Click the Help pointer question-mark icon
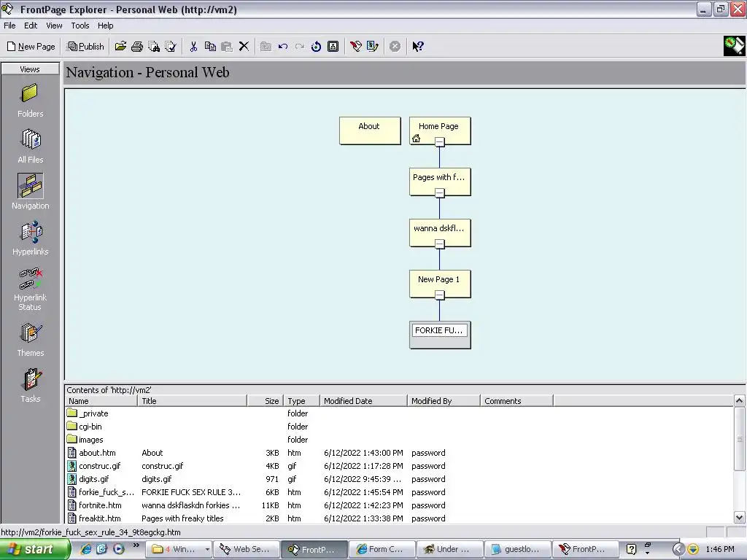Viewport: 747px width, 560px height. pyautogui.click(x=418, y=46)
